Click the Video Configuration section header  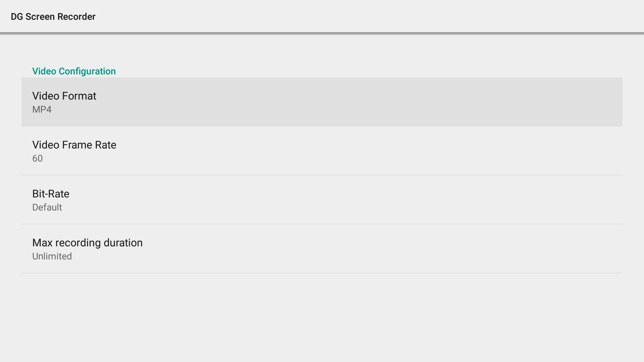click(x=74, y=71)
